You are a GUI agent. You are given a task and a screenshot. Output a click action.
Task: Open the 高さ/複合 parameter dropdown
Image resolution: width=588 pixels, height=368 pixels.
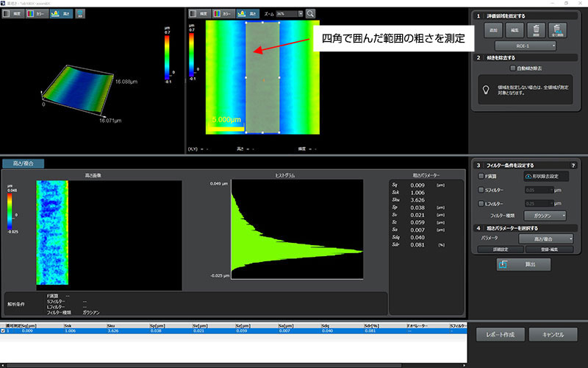pos(545,238)
